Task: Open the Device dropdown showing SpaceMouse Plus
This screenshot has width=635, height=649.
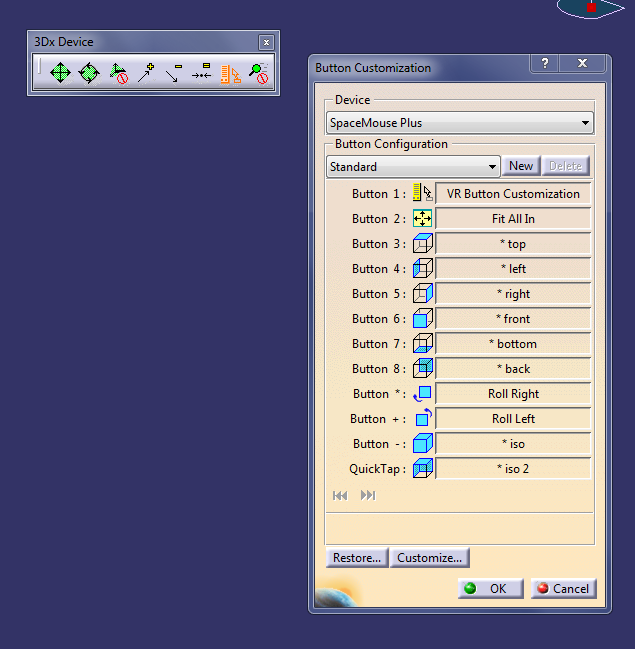Action: tap(460, 123)
